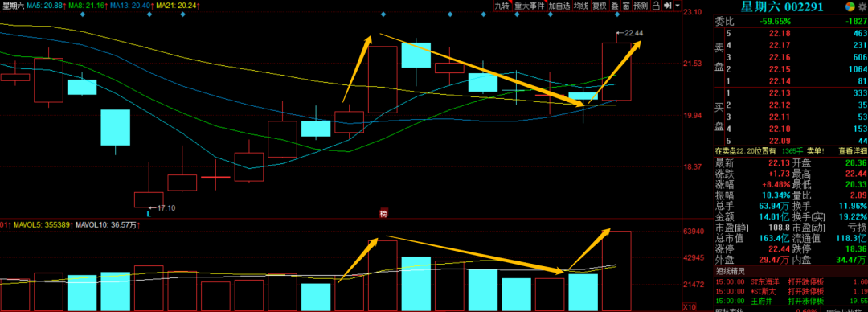Toggle the chart lock icon

point(657,6)
